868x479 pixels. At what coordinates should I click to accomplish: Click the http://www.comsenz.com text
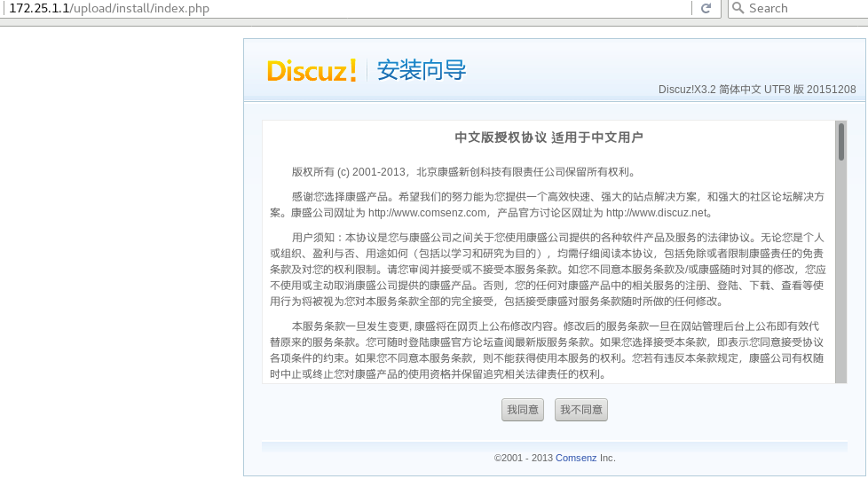point(427,213)
